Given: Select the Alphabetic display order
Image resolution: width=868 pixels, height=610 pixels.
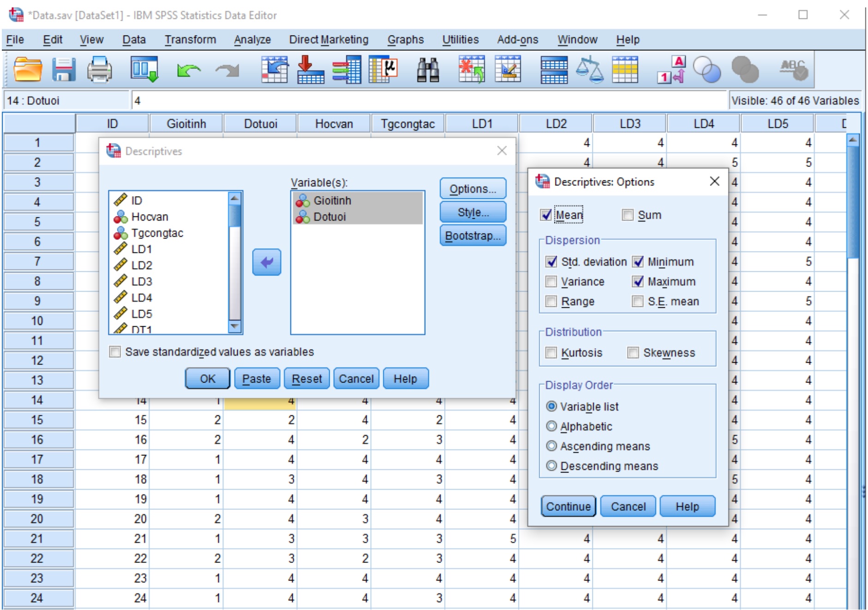Looking at the screenshot, I should tap(551, 426).
